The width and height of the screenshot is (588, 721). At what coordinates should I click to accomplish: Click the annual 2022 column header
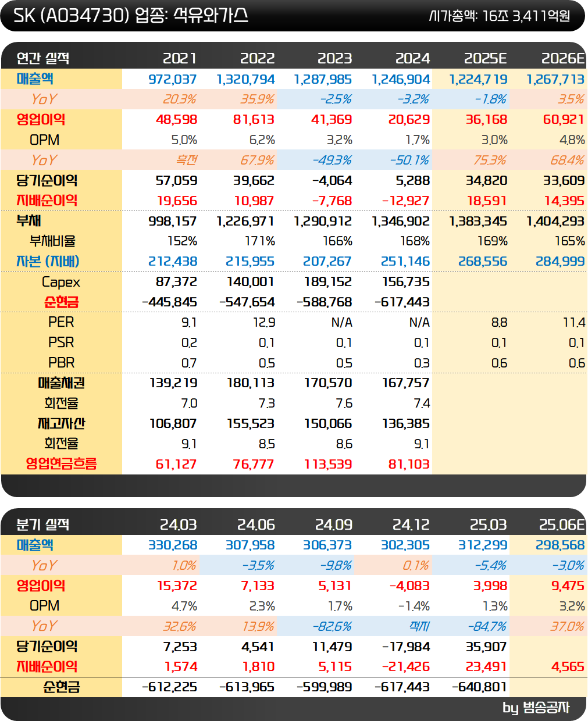pos(257,58)
